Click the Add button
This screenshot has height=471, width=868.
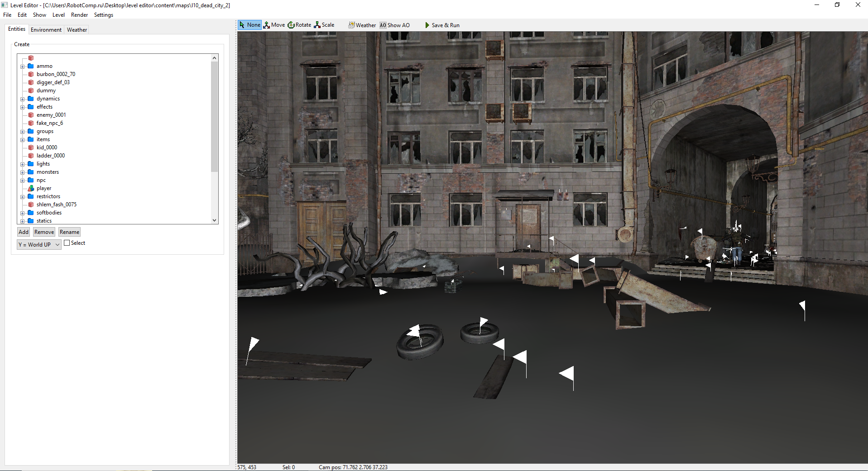pos(24,232)
